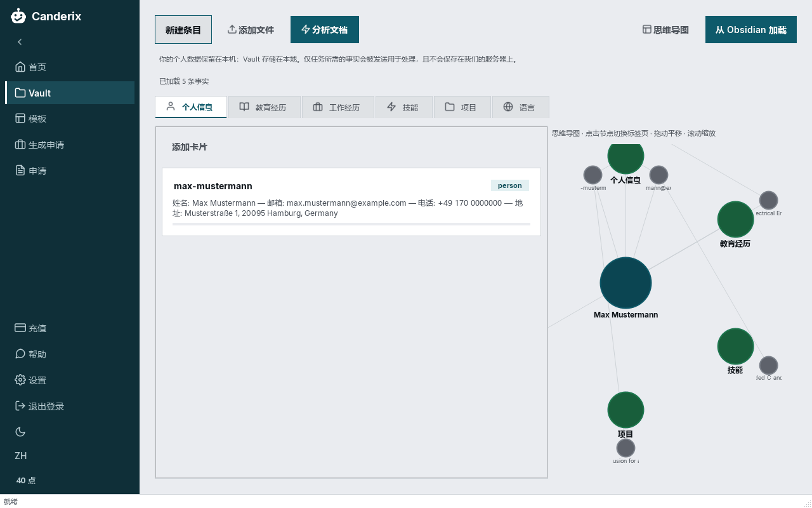Switch to the 个人信息 tab
812x508 pixels.
tap(191, 107)
